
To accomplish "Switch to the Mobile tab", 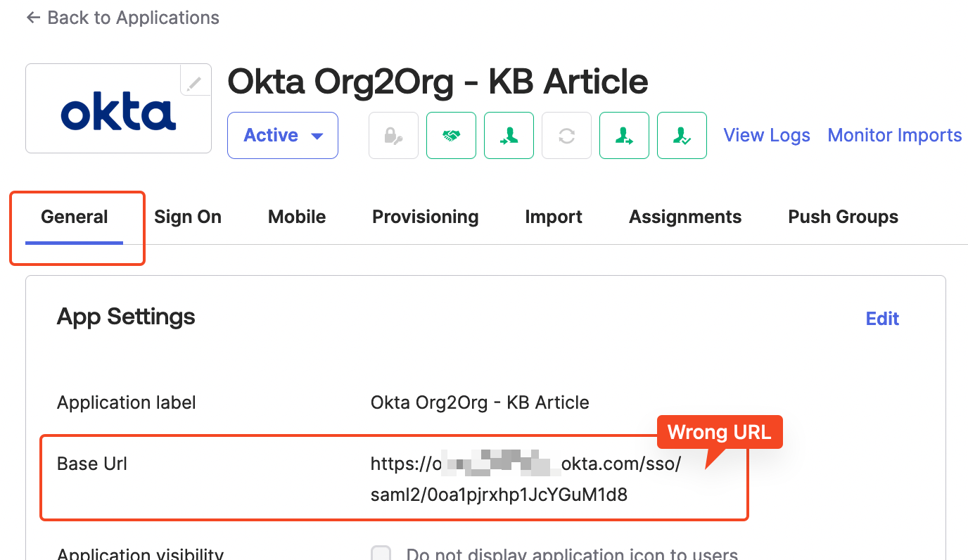I will point(297,217).
